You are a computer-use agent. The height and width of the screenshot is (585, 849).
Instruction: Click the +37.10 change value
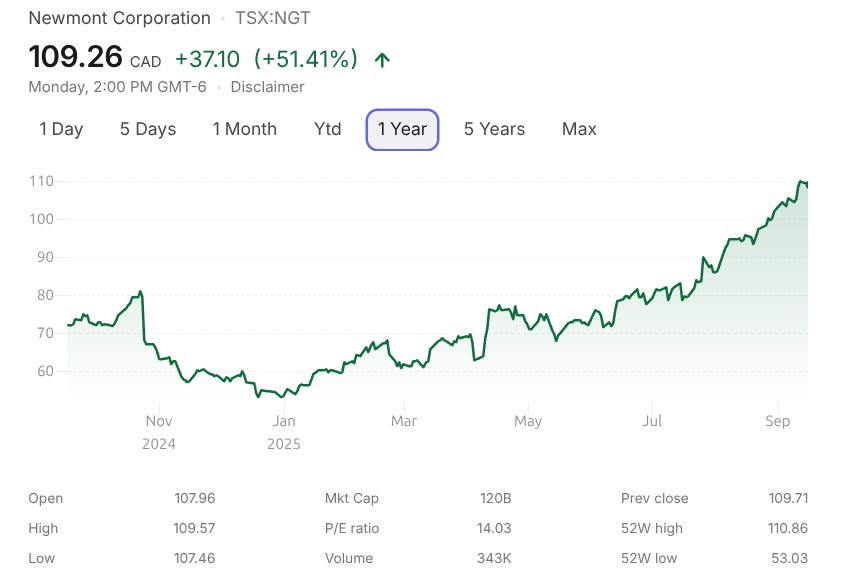click(x=207, y=59)
